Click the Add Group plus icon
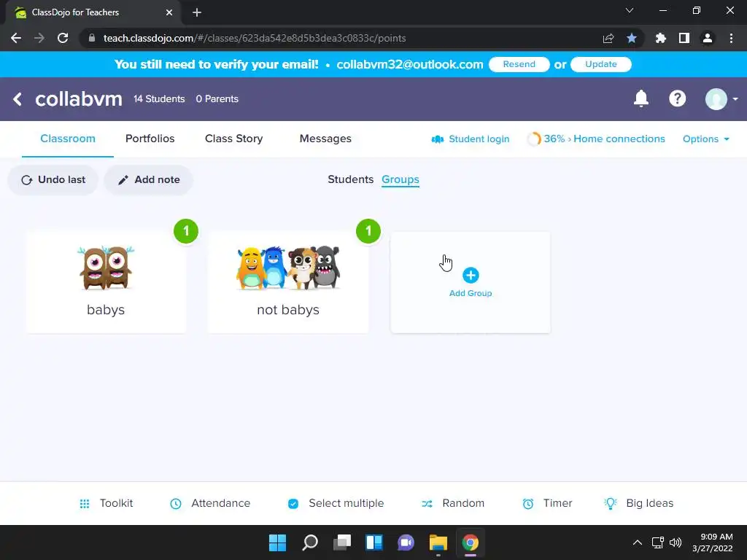 pos(471,275)
